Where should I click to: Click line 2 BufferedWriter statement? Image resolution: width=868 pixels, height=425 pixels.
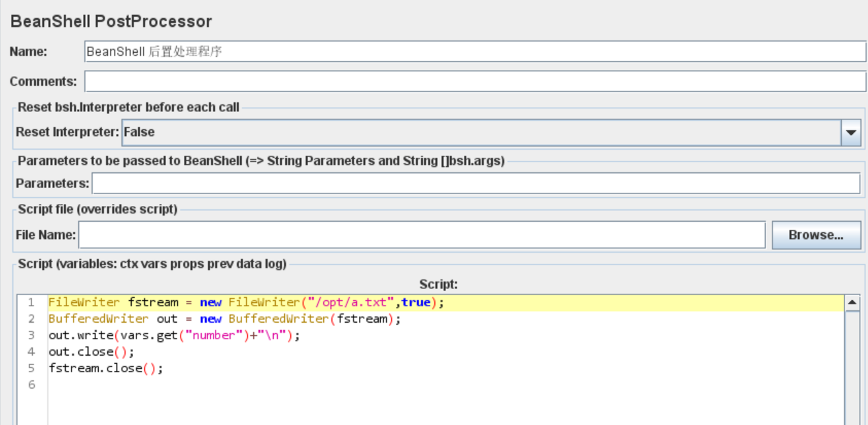(x=224, y=319)
